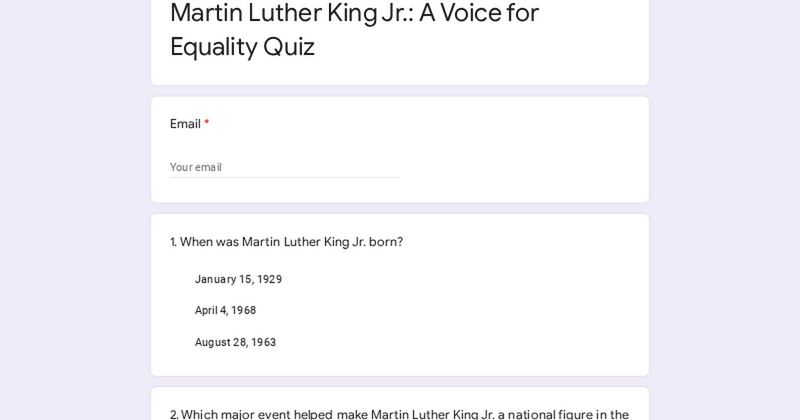
Task: Click the Your email placeholder text
Action: [196, 167]
